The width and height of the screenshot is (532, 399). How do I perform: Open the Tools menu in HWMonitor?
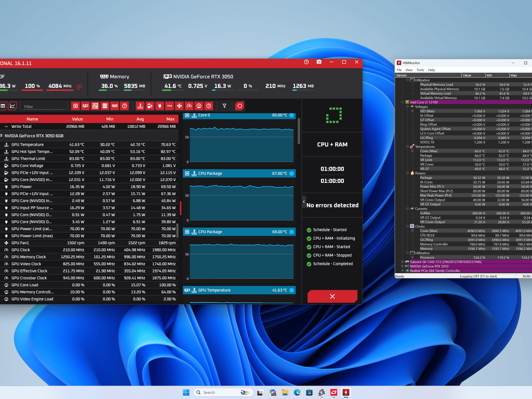coord(420,70)
